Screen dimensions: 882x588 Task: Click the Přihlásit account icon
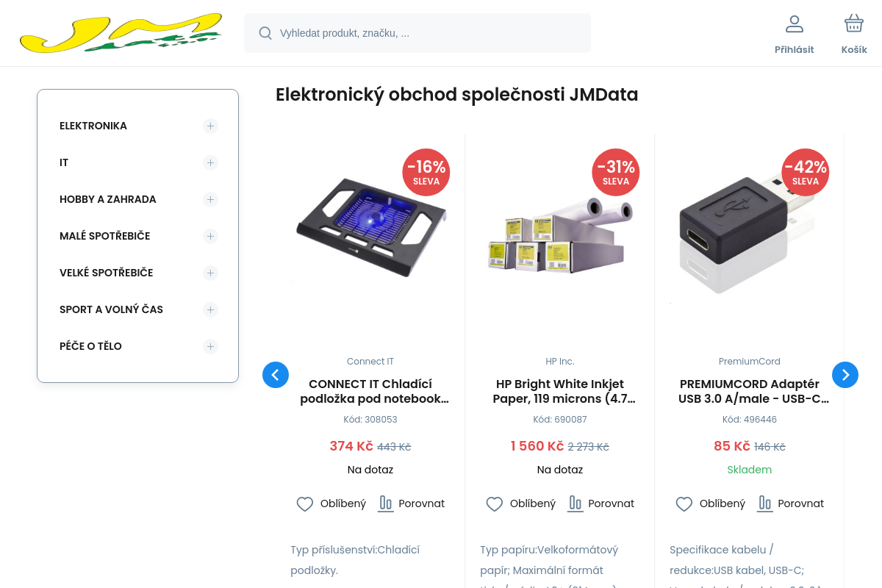point(794,23)
